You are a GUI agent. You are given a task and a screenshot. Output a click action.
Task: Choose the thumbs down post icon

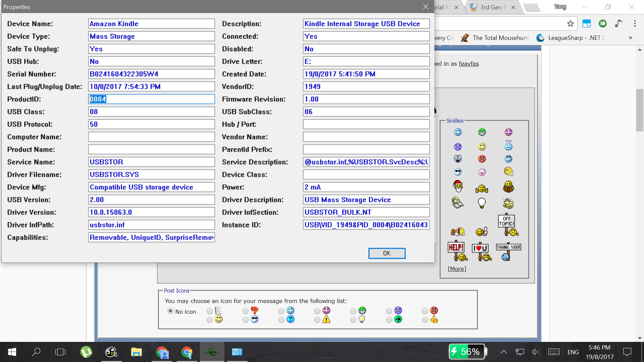pyautogui.click(x=246, y=311)
